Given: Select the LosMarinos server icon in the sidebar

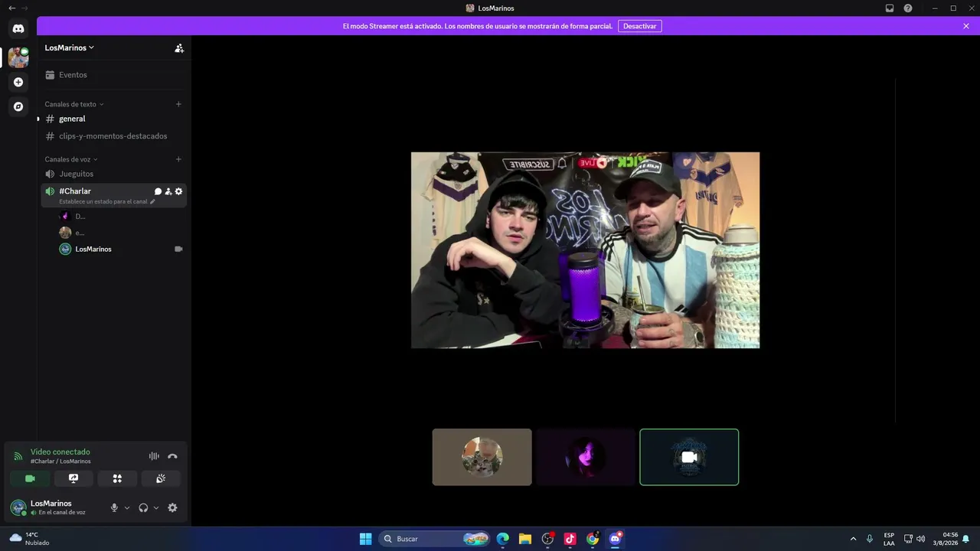Looking at the screenshot, I should click(18, 57).
